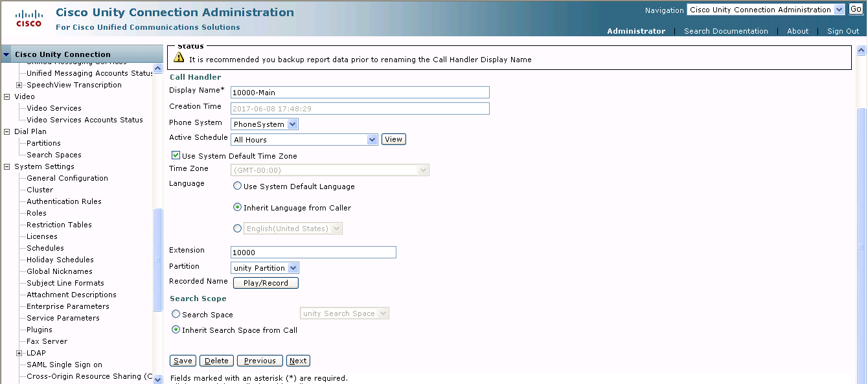Screen dimensions: 868x384
Task: Open Video Services Accounts Status
Action: tap(85, 120)
